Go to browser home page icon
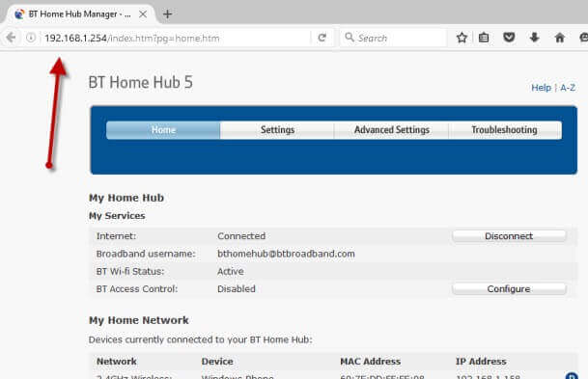588x379 pixels. [x=559, y=38]
